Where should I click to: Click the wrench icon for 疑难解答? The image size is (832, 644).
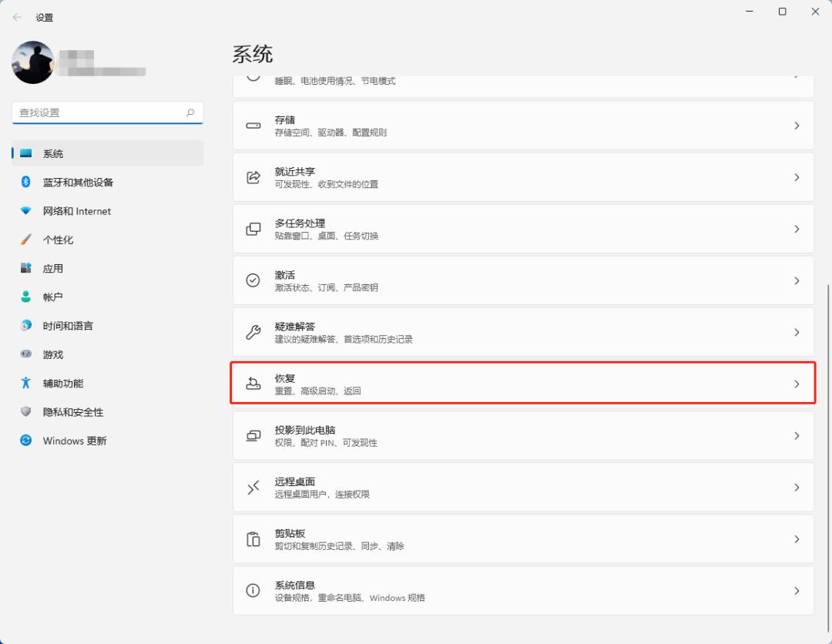click(253, 332)
